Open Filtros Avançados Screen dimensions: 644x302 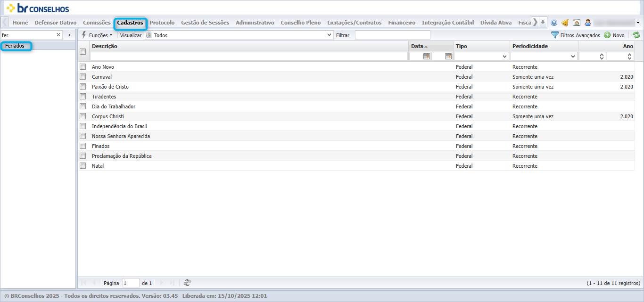[x=576, y=35]
